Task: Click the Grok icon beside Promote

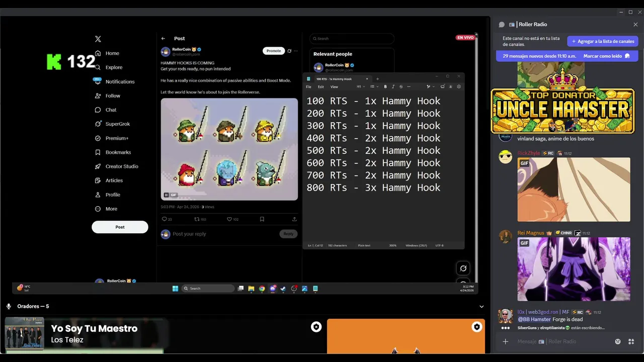Action: click(x=289, y=51)
